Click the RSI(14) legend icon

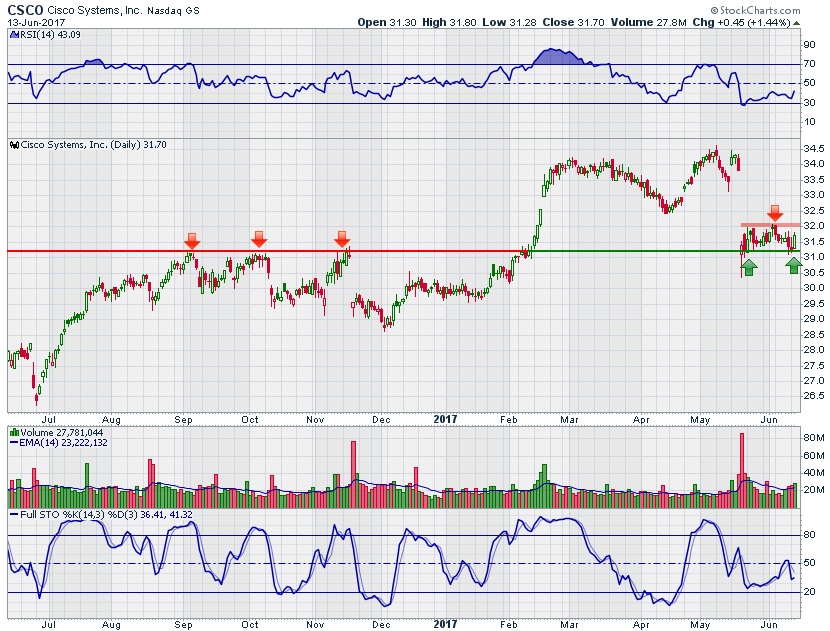[x=14, y=35]
